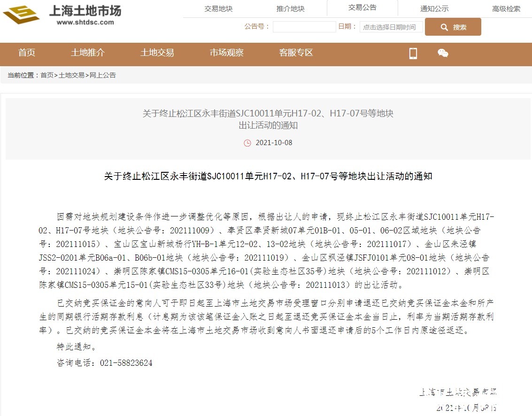Image resolution: width=532 pixels, height=416 pixels.
Task: Click the brown 搜索 search button
Action: coord(453,27)
